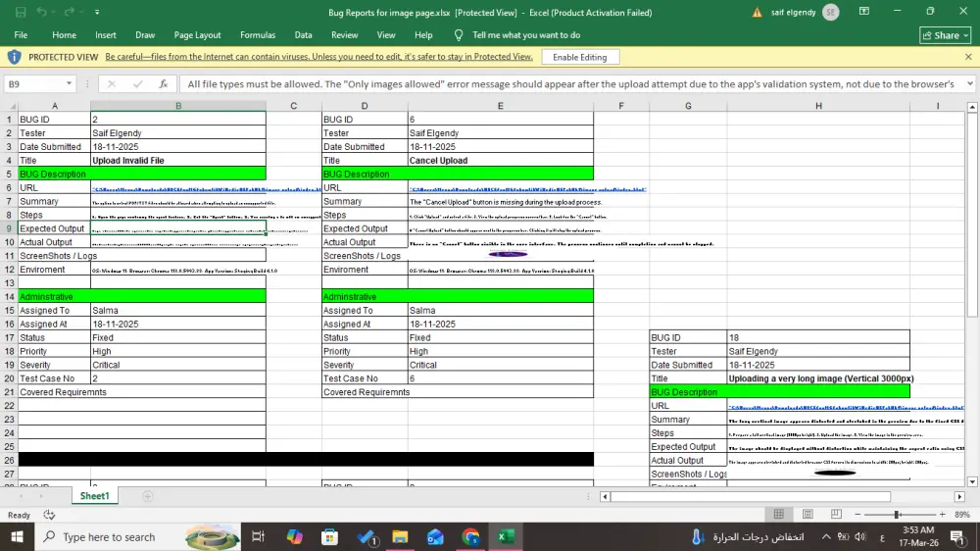Click the Protected View warning link
Screen dimensions: 980x551
coord(318,57)
